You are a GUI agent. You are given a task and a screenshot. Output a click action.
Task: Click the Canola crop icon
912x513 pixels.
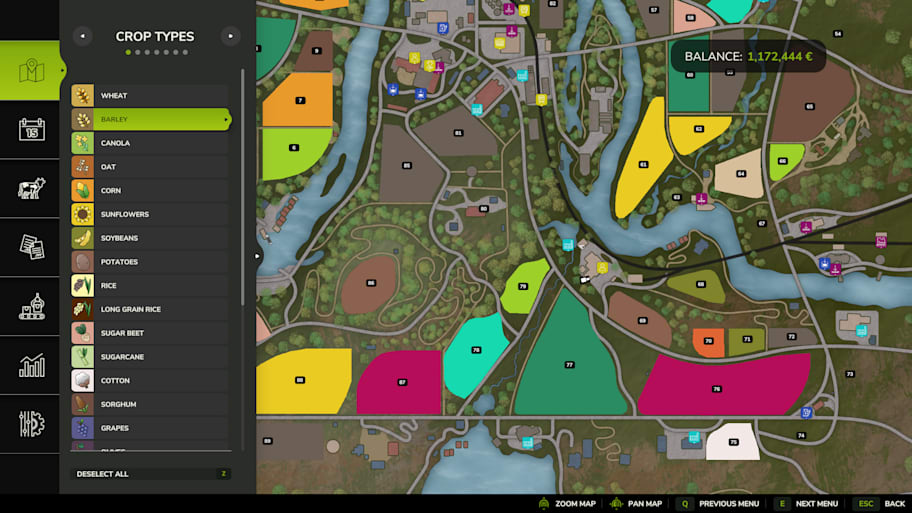click(x=83, y=143)
